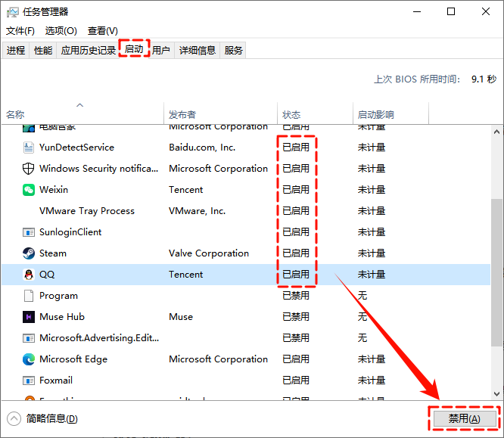
Task: Click Baidu.com, Inc. publisher cell
Action: pyautogui.click(x=202, y=148)
